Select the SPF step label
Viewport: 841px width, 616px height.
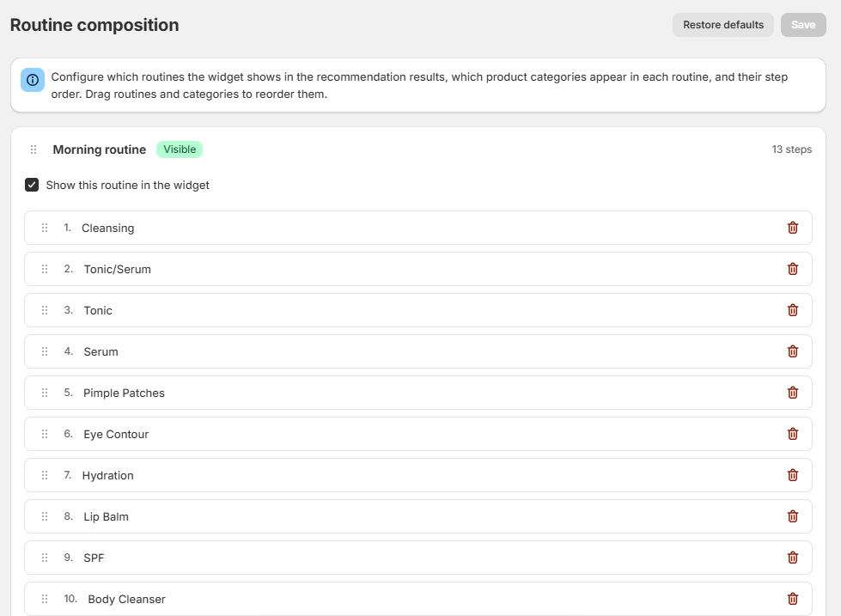point(94,558)
